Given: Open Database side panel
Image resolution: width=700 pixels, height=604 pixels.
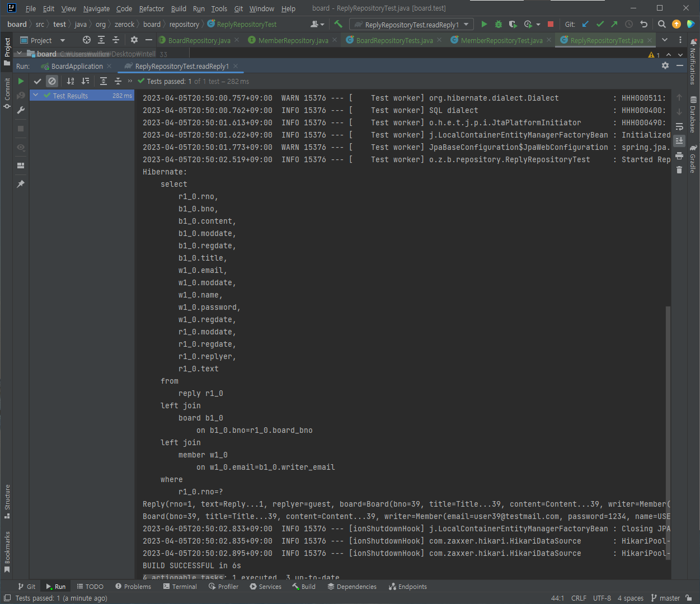Looking at the screenshot, I should click(693, 115).
